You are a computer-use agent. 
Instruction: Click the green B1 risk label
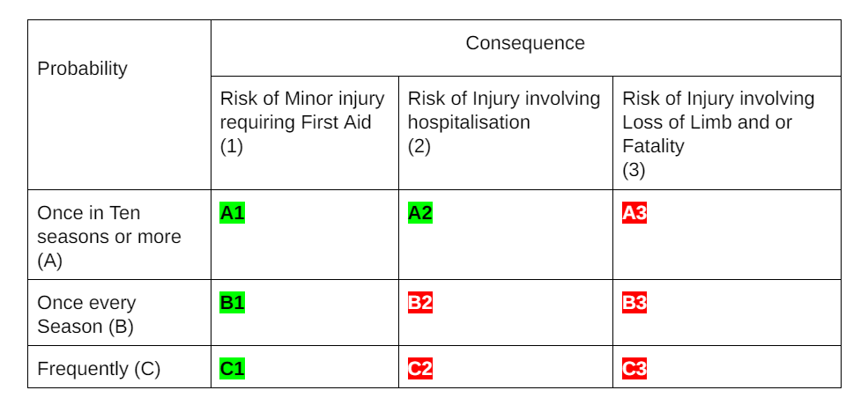coord(232,303)
